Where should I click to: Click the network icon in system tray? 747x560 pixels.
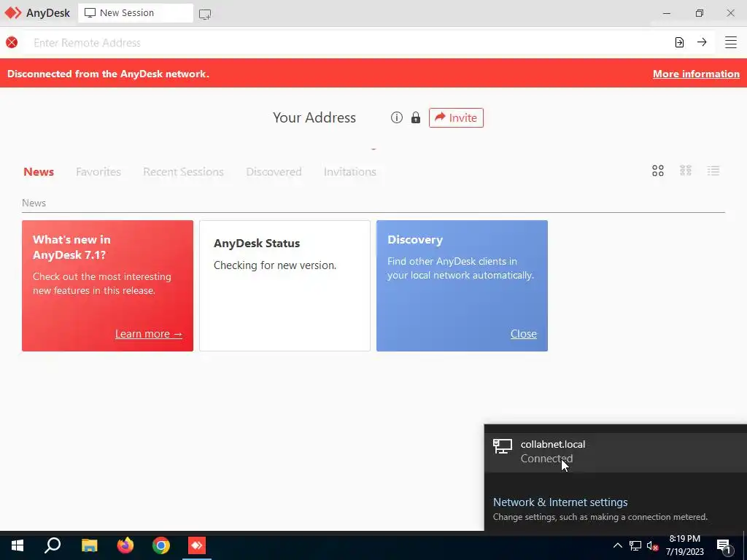click(635, 545)
